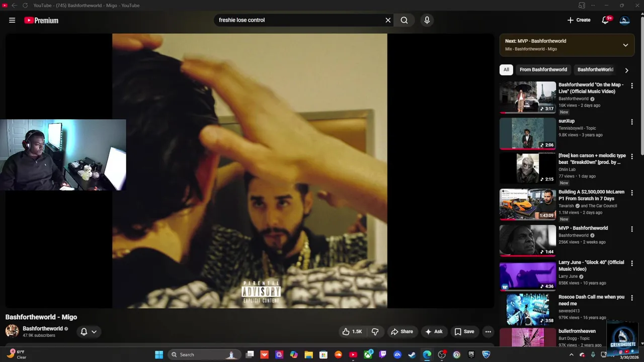Open Larry June Glock 40 thumbnail
Viewport: 644px width, 362px height.
pos(528,275)
